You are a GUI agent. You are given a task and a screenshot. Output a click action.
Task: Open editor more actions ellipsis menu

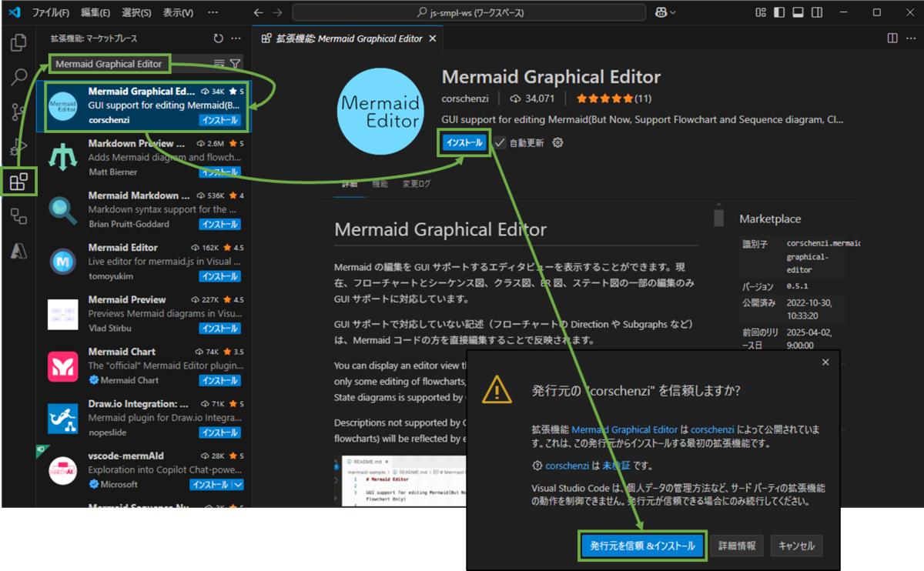point(910,38)
